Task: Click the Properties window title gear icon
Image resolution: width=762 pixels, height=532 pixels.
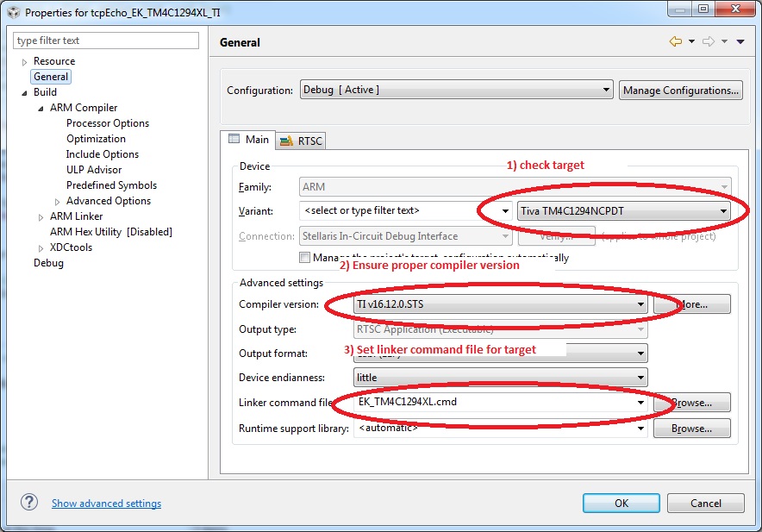Action: click(x=14, y=12)
